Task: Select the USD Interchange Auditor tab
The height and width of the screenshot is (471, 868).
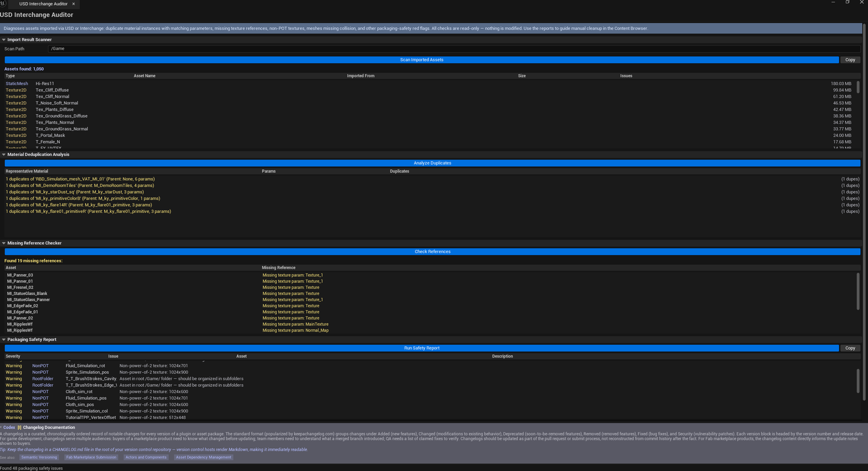Action: pos(43,4)
